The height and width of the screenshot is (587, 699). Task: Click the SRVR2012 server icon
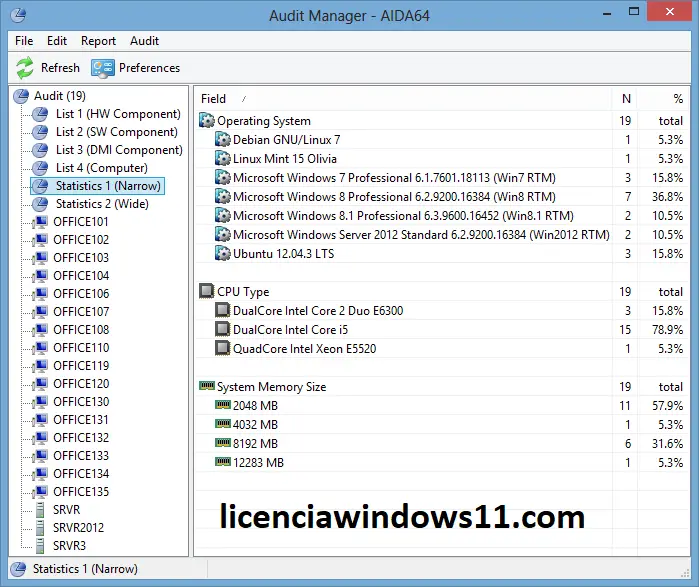tap(40, 528)
